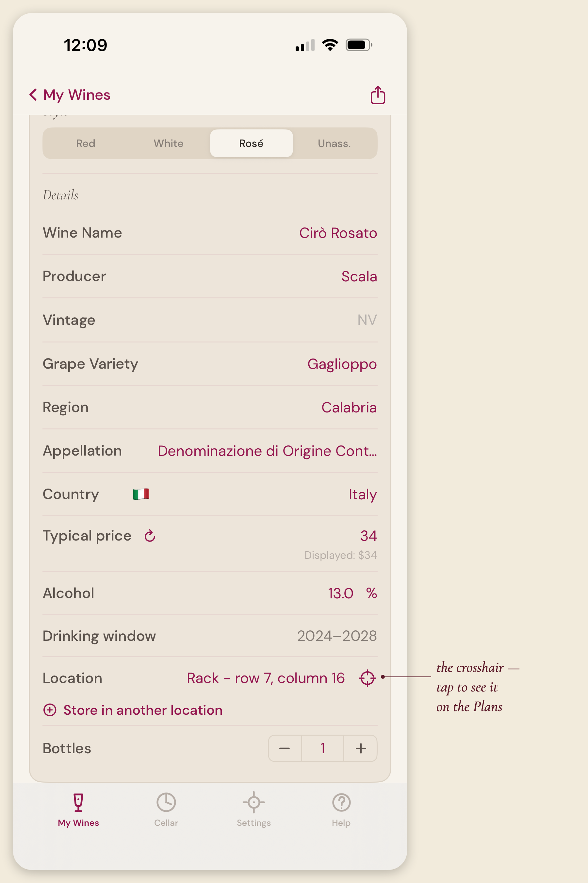This screenshot has width=588, height=883.
Task: Tap the plus-circle icon for another location
Action: pyautogui.click(x=50, y=710)
